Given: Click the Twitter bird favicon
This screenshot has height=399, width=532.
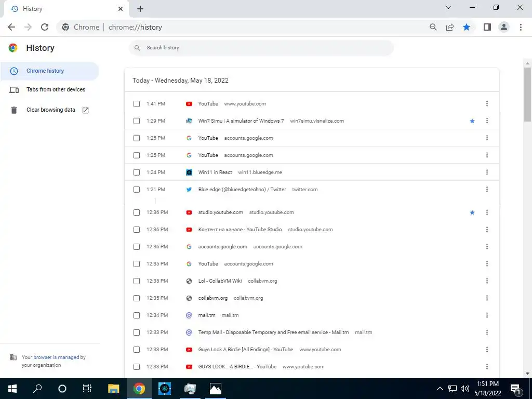Looking at the screenshot, I should [189, 190].
